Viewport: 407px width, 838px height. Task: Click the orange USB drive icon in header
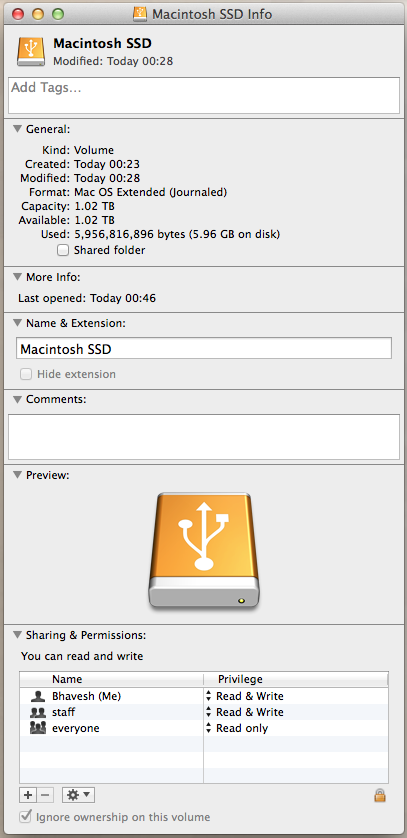pyautogui.click(x=31, y=51)
